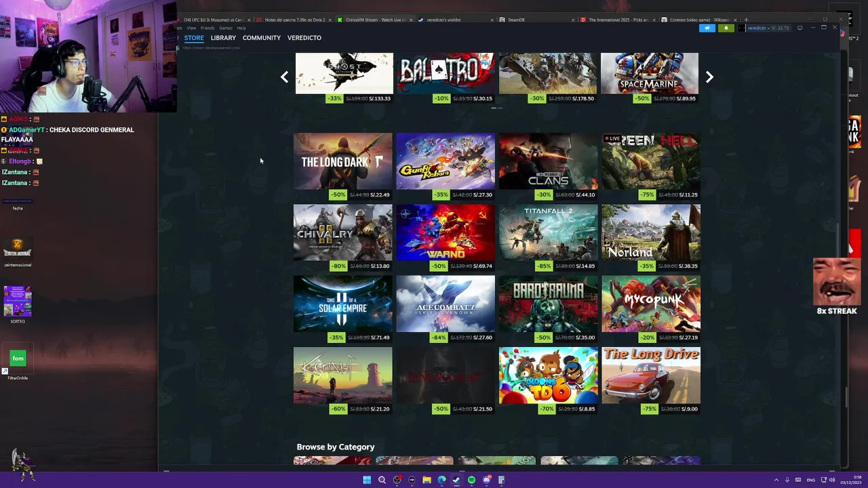This screenshot has width=868, height=488.
Task: Open the VEREDICTO profile tab
Action: (304, 38)
